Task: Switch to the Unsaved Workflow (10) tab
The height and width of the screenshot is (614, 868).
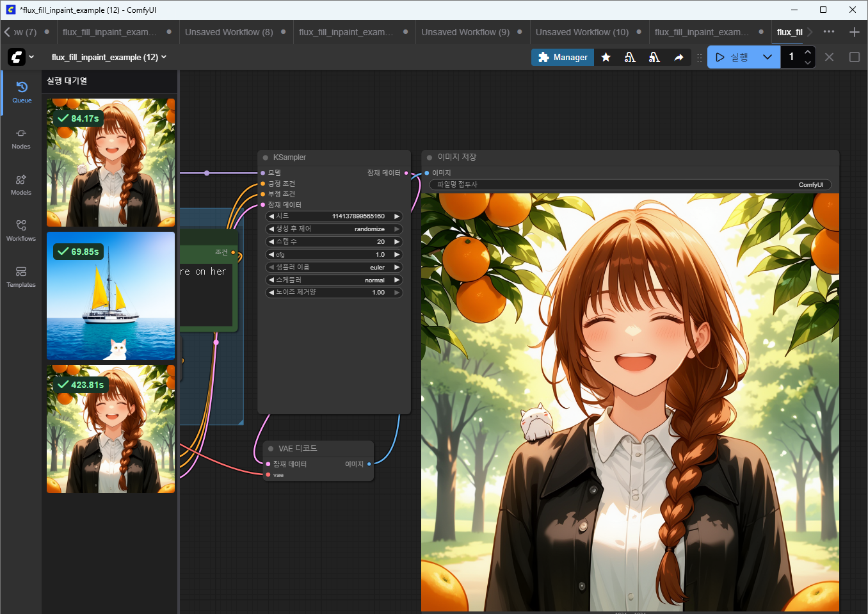Action: (581, 32)
